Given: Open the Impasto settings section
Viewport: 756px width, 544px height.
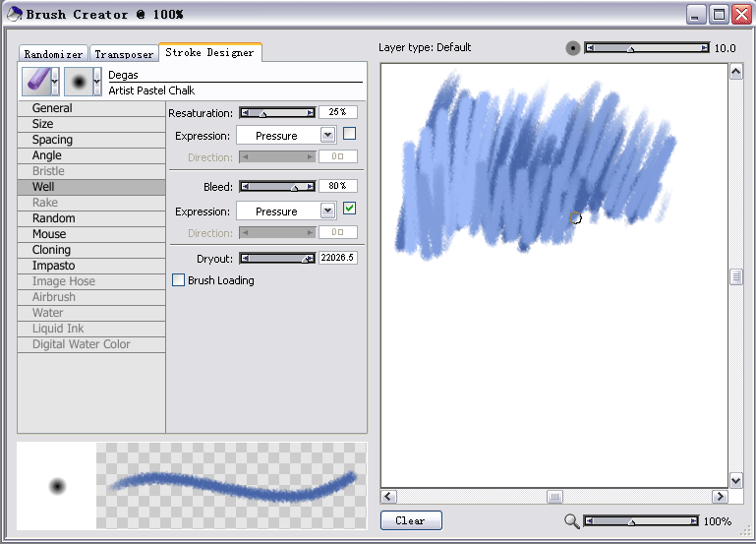Looking at the screenshot, I should coord(91,266).
